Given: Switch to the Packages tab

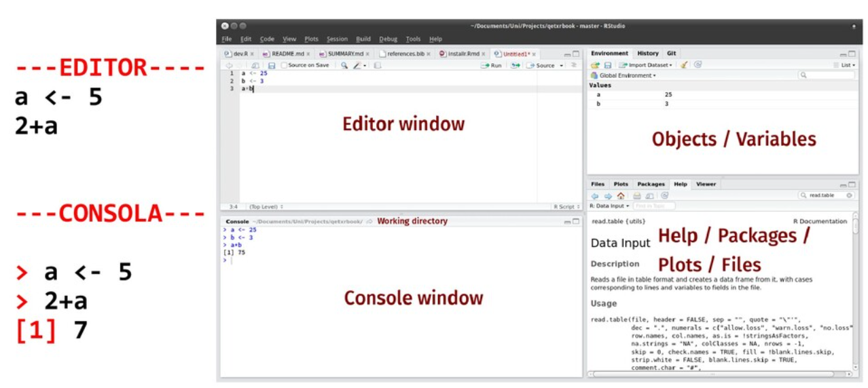Looking at the screenshot, I should point(651,184).
